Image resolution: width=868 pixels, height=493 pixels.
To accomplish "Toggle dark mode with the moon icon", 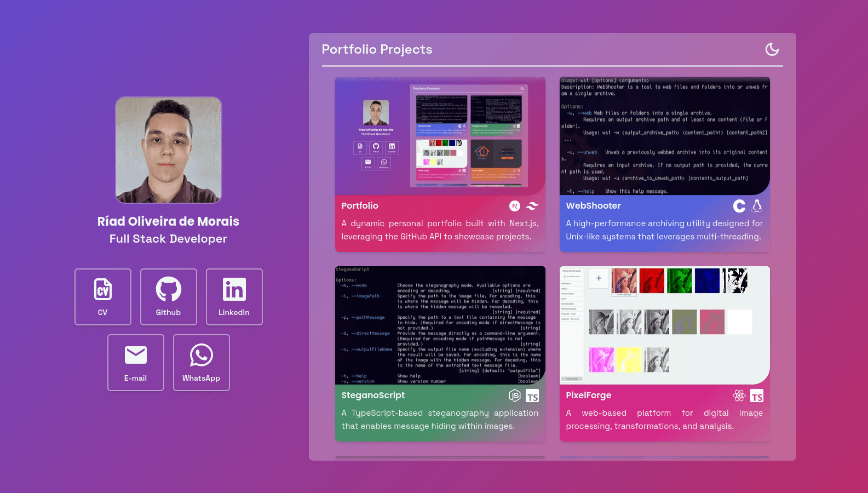I will click(772, 49).
